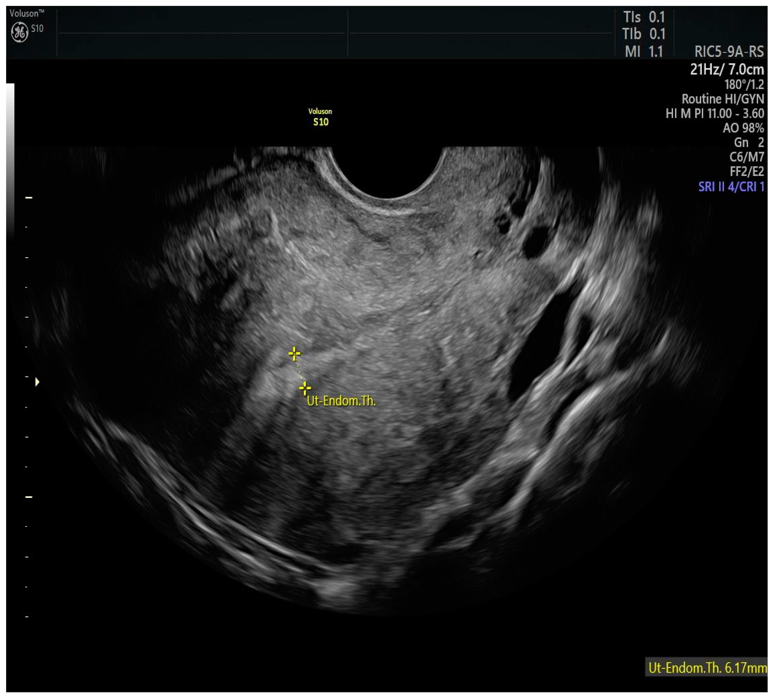Click the yellow focal zone triangle marker

(x=37, y=382)
